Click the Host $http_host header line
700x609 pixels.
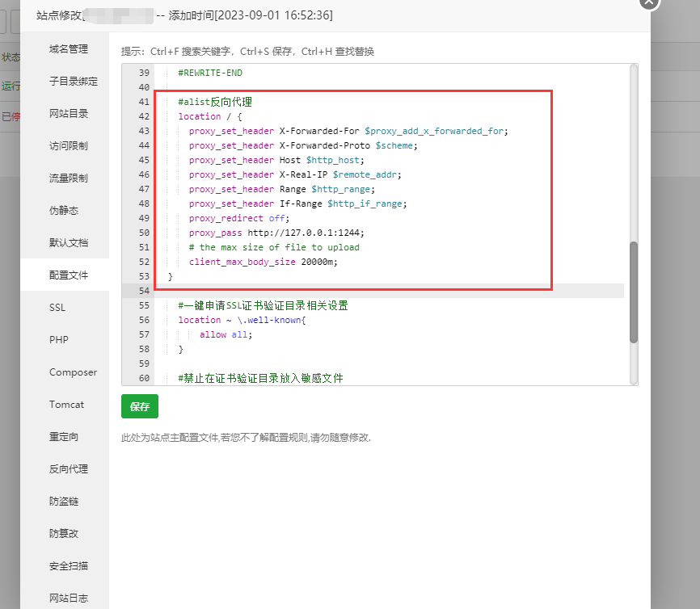(x=276, y=160)
